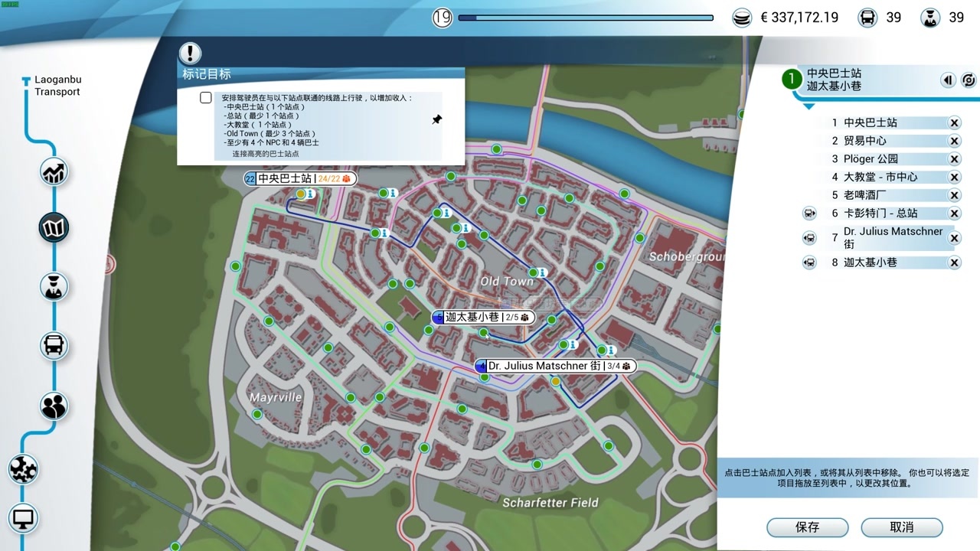Viewport: 980px width, 551px height.
Task: Click the 取消 cancel button
Action: pyautogui.click(x=902, y=527)
